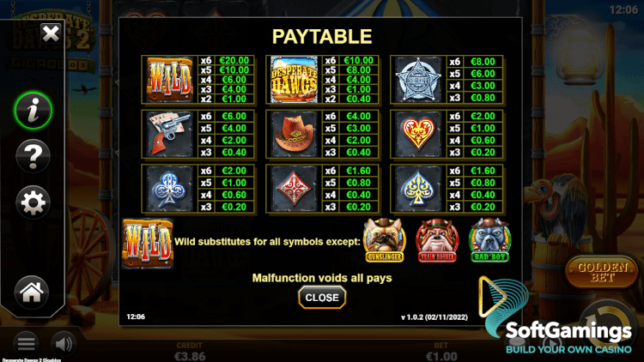Screen dimensions: 644x362
Task: Mute sound with the speaker icon
Action: [x=64, y=344]
